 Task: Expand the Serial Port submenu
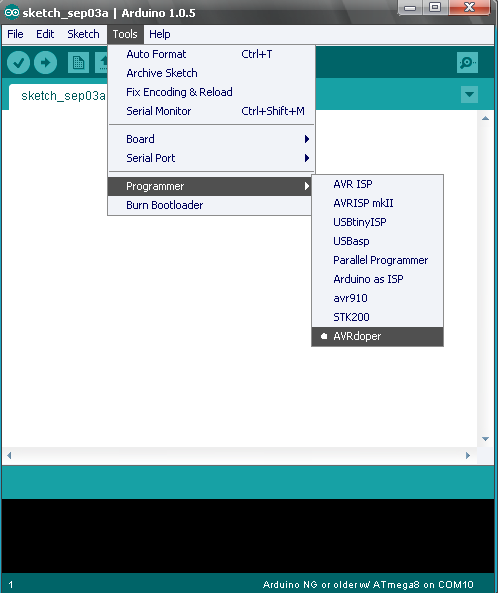[x=211, y=158]
